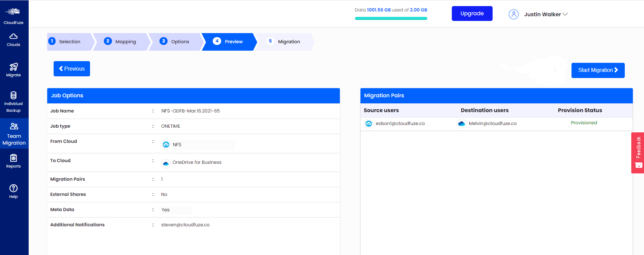Select the Team Migration sidebar icon
Image resolution: width=644 pixels, height=255 pixels.
[x=14, y=126]
